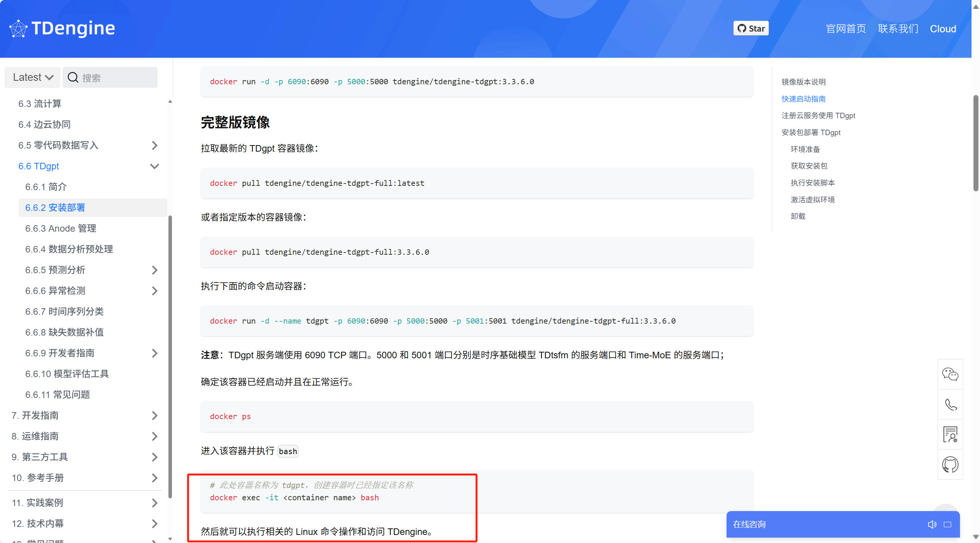Navigate to 快速启动指南 in the outline
The height and width of the screenshot is (543, 980).
(x=803, y=99)
